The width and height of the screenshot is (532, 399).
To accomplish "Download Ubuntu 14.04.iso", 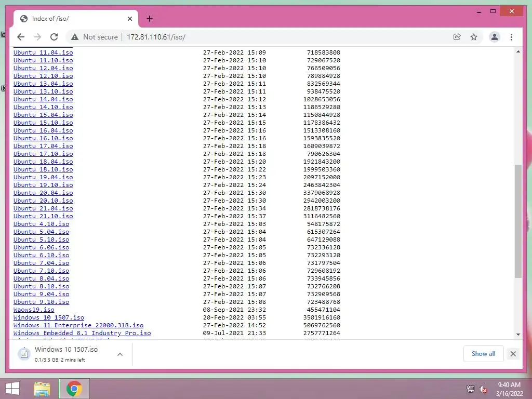I will [43, 99].
